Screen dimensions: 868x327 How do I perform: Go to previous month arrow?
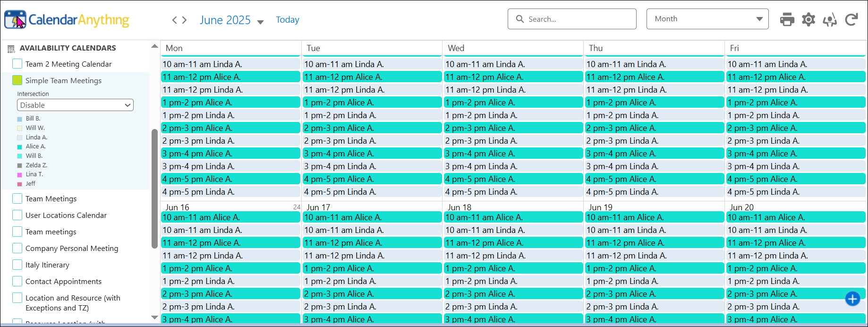point(174,20)
